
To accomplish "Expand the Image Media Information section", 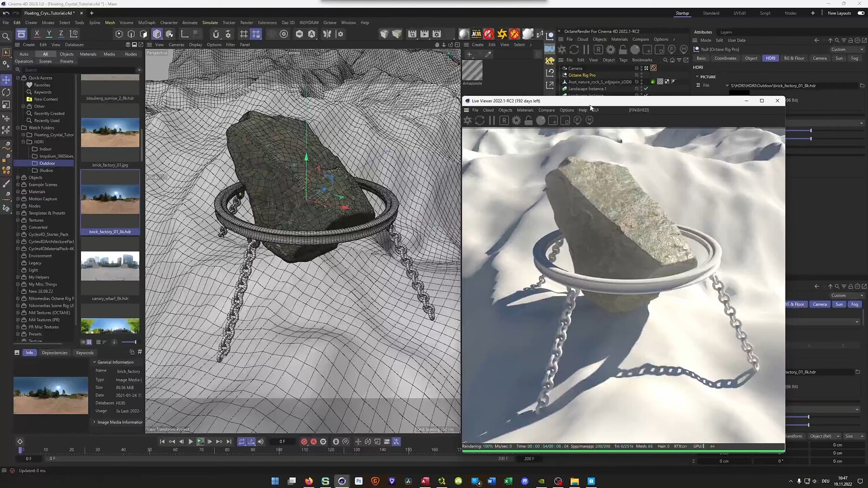I will click(94, 422).
